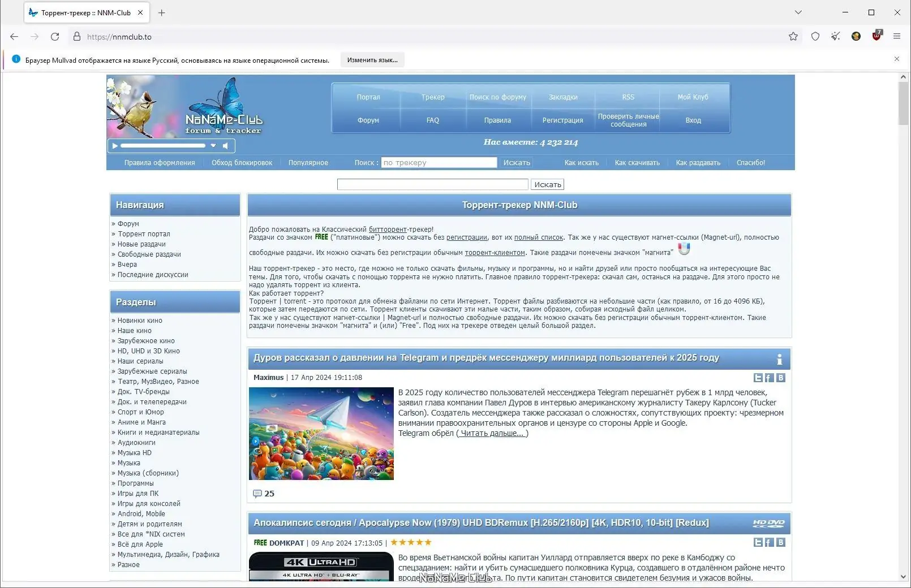This screenshot has height=588, width=911.
Task: Click the Maximus author name
Action: pos(268,378)
